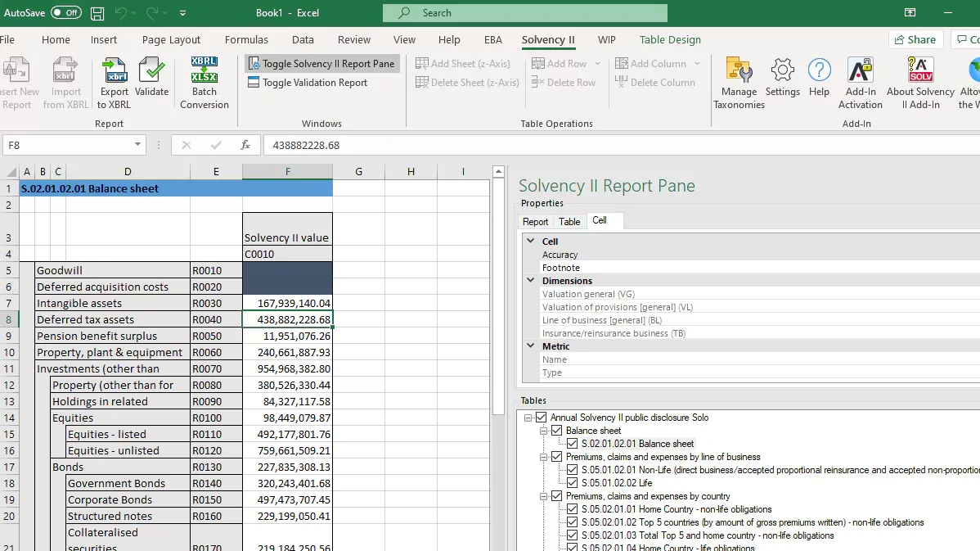
Task: Uncheck S.02.01.02.01 Balance sheet checkbox
Action: [x=573, y=444]
